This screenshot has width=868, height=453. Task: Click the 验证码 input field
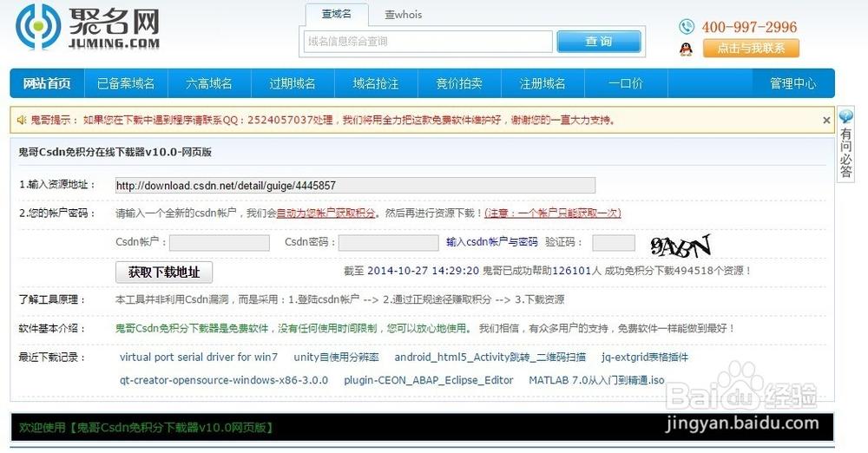[614, 243]
